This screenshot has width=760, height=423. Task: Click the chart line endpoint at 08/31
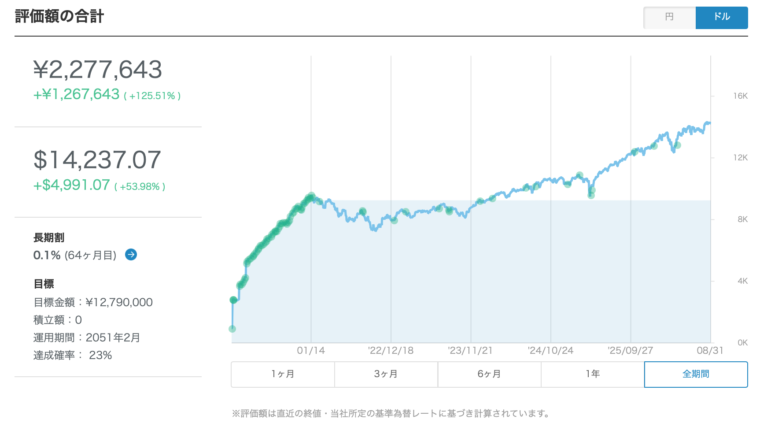coord(709,123)
